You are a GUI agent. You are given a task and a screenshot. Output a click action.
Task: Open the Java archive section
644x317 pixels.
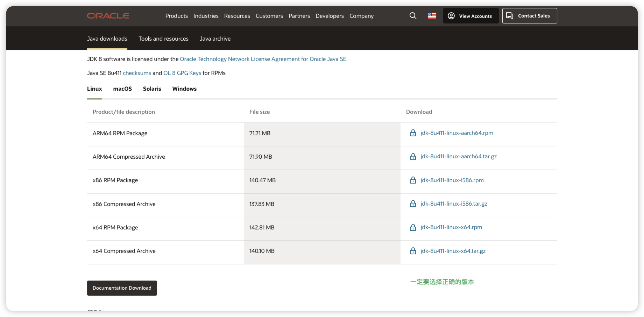pos(215,39)
